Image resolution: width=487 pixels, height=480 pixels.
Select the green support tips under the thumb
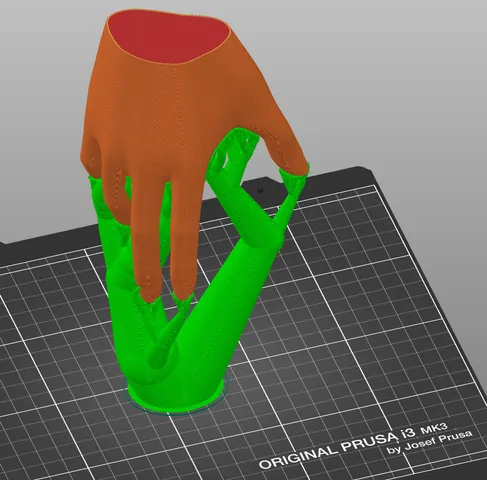click(294, 179)
